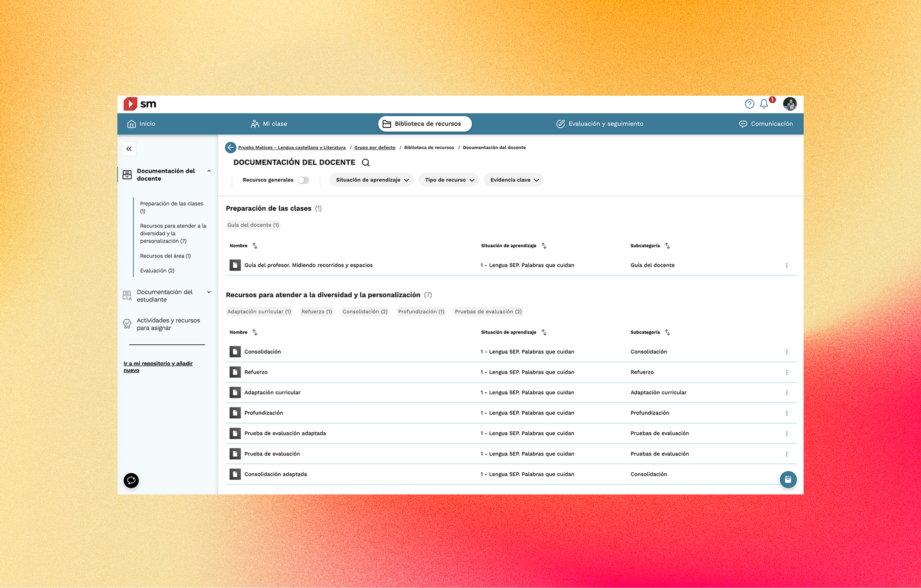The image size is (921, 588).
Task: Enable the Recursos generales toggle
Action: click(x=303, y=180)
